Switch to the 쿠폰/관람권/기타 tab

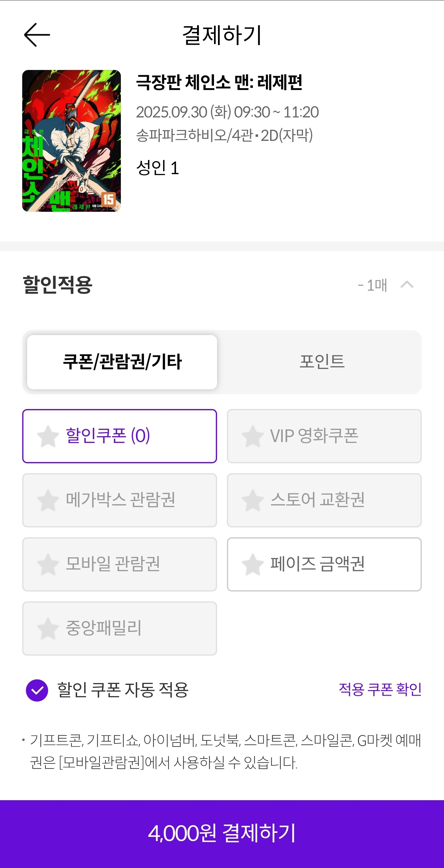[122, 362]
